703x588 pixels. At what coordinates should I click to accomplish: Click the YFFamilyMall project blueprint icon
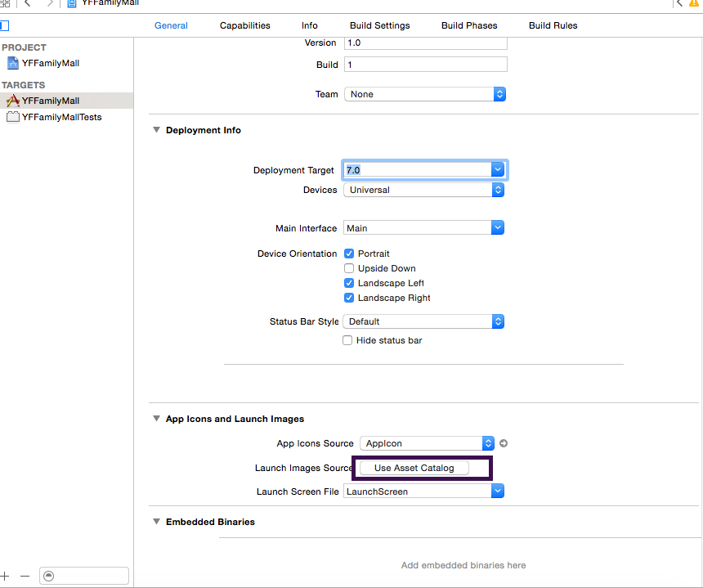pyautogui.click(x=13, y=63)
